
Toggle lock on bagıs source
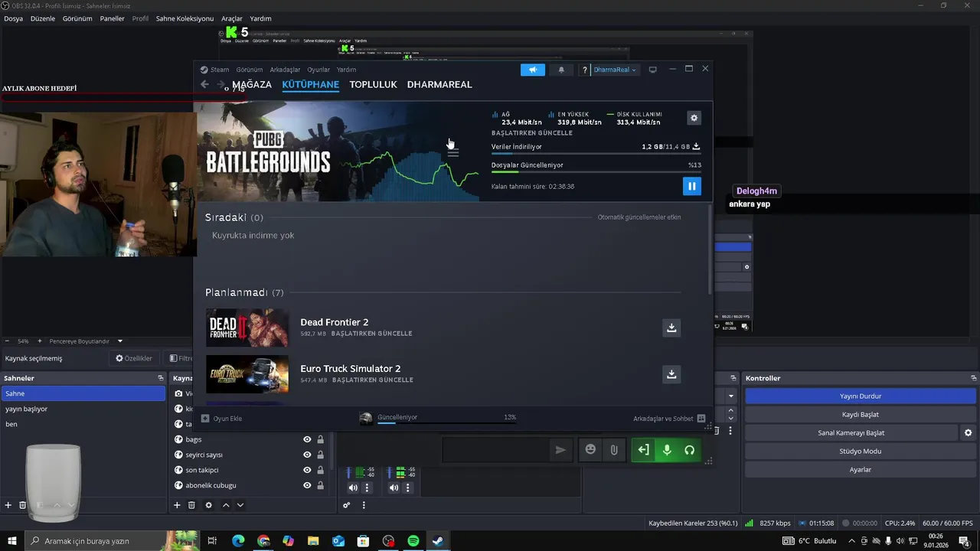pyautogui.click(x=320, y=439)
